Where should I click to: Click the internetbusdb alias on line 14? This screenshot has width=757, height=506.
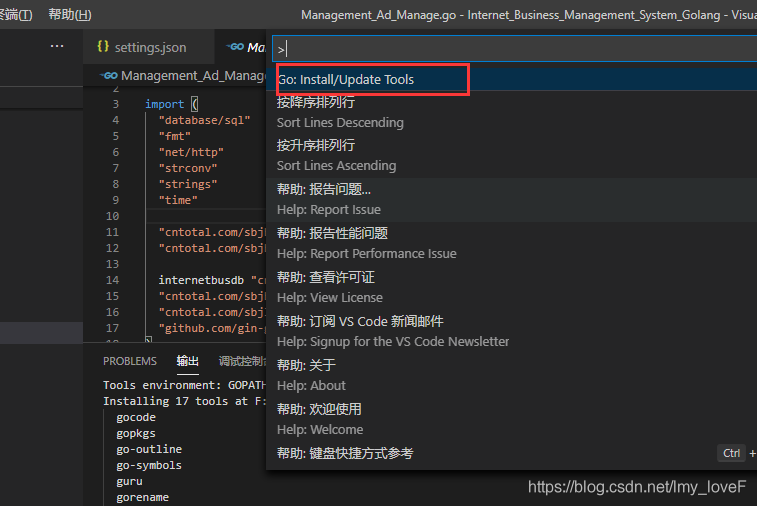pos(201,280)
